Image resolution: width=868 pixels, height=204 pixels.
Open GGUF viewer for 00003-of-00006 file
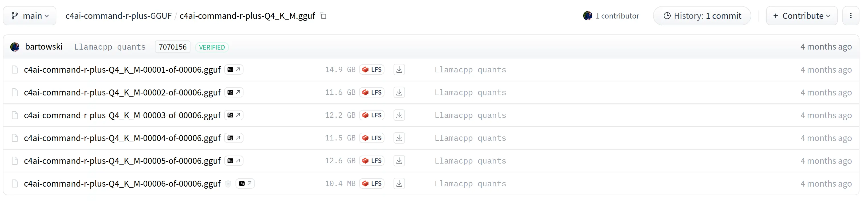[234, 115]
